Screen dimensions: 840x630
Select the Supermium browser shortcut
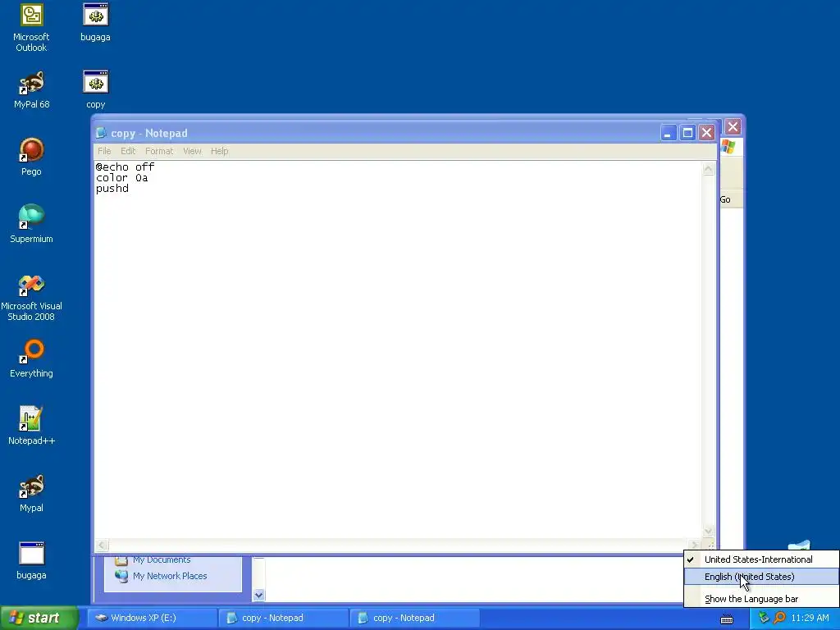coord(32,224)
